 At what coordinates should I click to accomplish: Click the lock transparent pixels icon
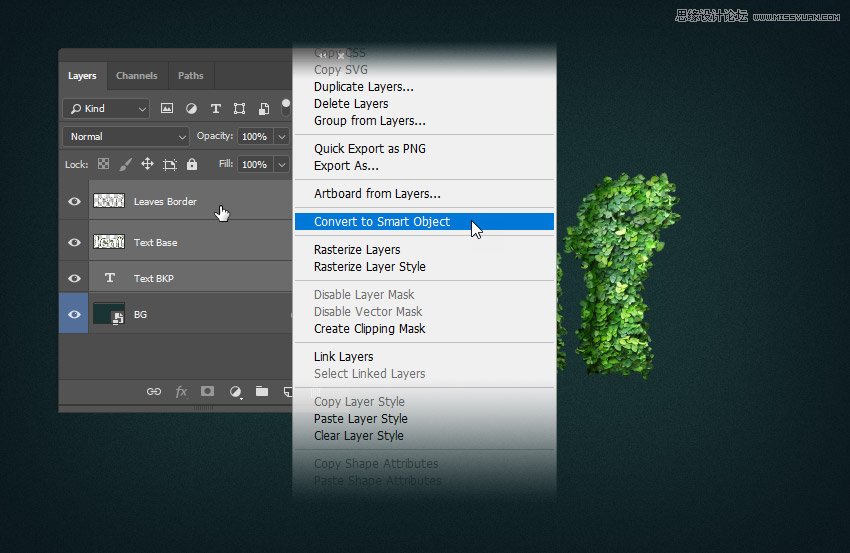[103, 164]
